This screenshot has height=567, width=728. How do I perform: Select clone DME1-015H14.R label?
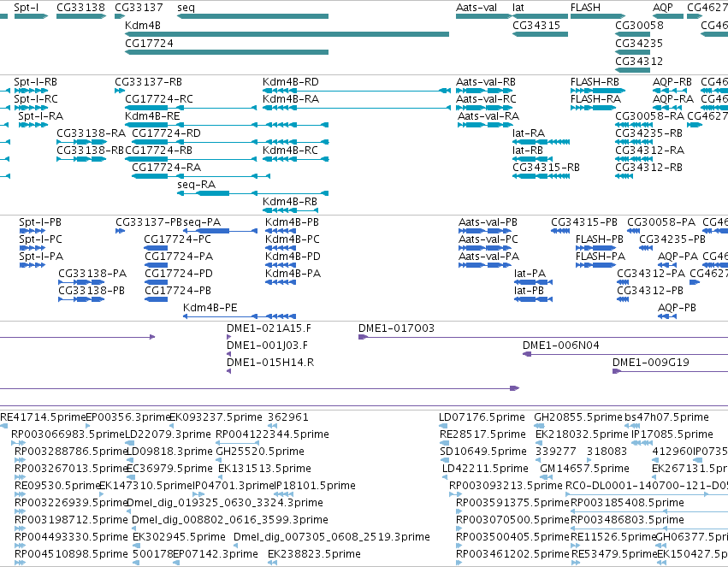270,363
